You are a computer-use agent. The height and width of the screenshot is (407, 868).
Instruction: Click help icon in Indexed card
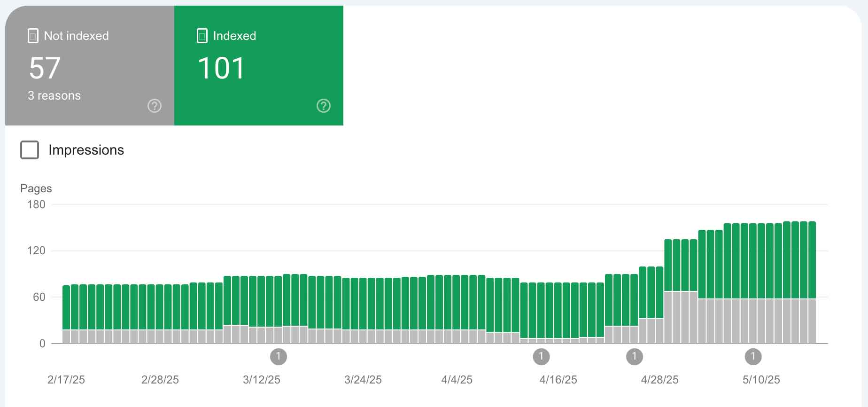(x=324, y=106)
